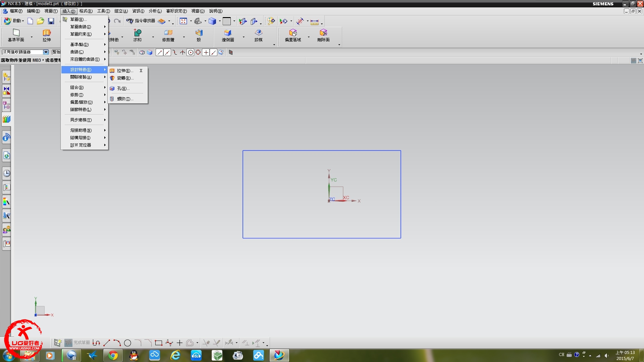Select the 拔模 draft tool
The height and width of the screenshot is (362, 644).
258,35
